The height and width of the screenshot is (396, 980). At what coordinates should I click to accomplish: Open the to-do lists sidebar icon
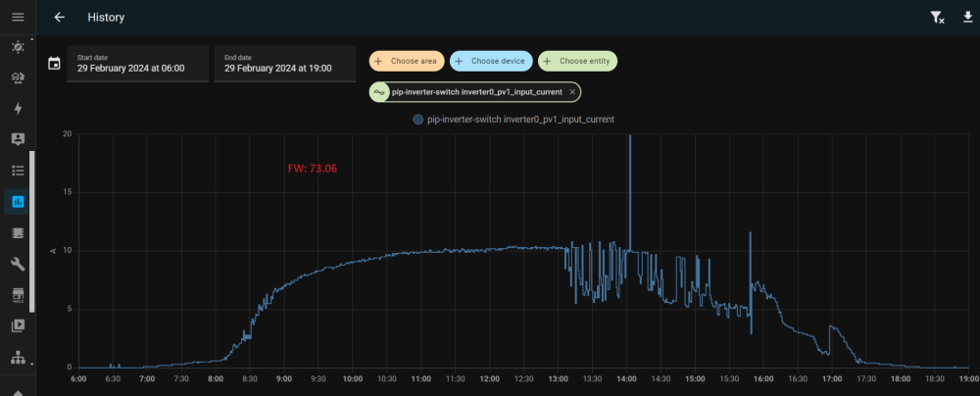coord(18,171)
